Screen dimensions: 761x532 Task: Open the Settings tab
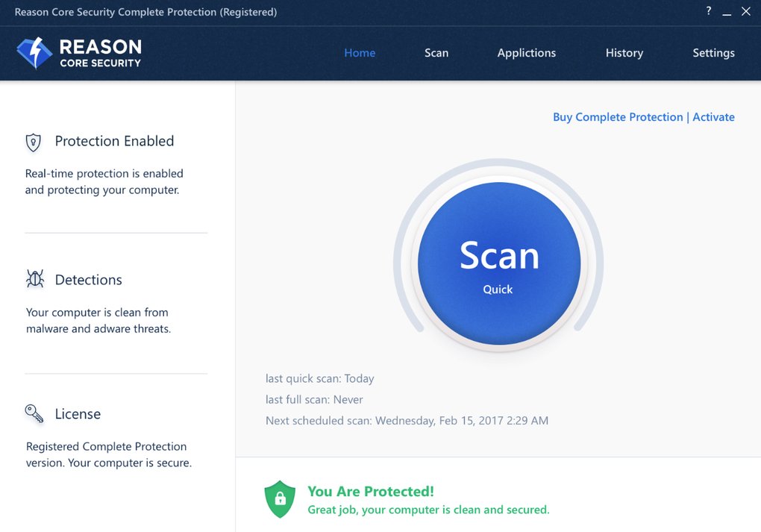point(713,53)
